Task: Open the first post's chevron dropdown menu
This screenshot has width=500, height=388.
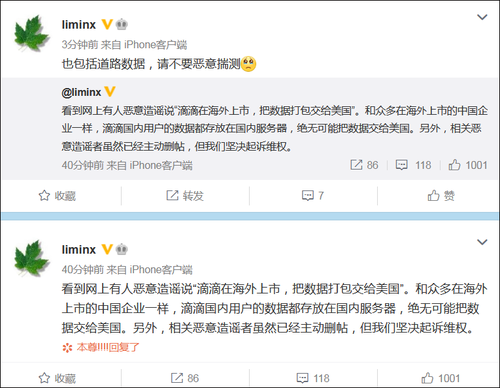Action: (482, 17)
